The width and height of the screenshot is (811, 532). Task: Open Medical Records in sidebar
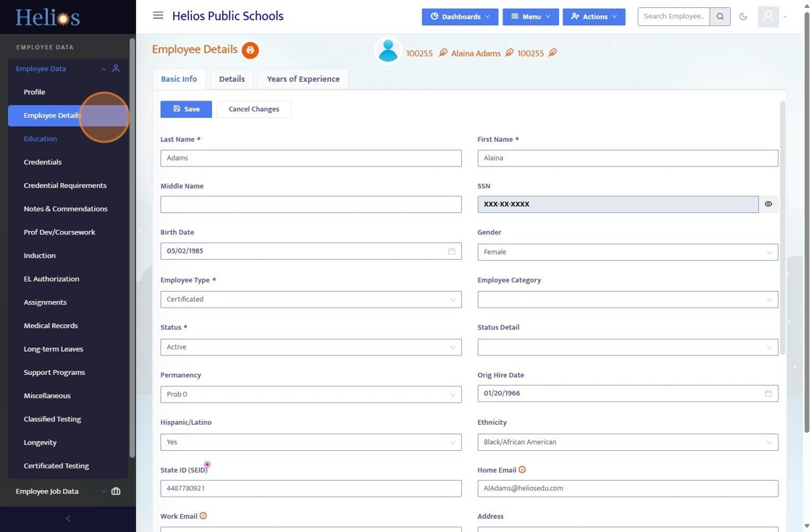point(51,326)
